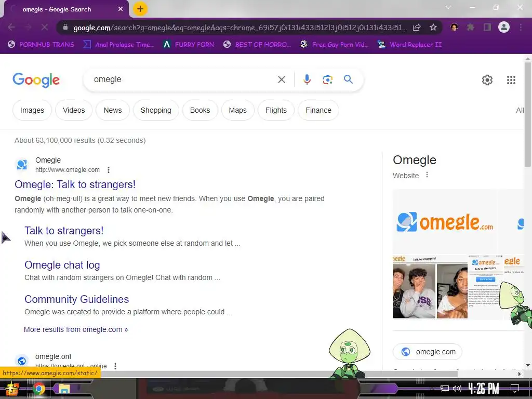Open more options for the omegle.onl result
The image size is (532, 399).
coord(115,366)
